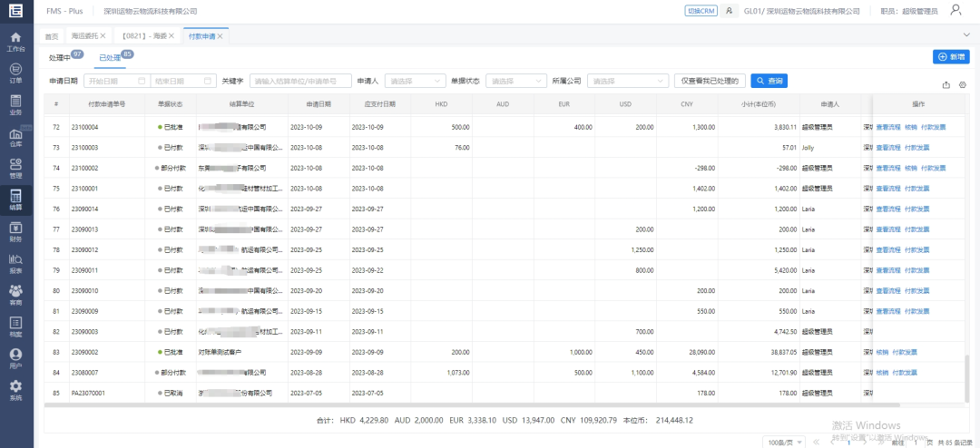The image size is (980, 448).
Task: Click the 已取消 status in row 85
Action: [x=170, y=393]
